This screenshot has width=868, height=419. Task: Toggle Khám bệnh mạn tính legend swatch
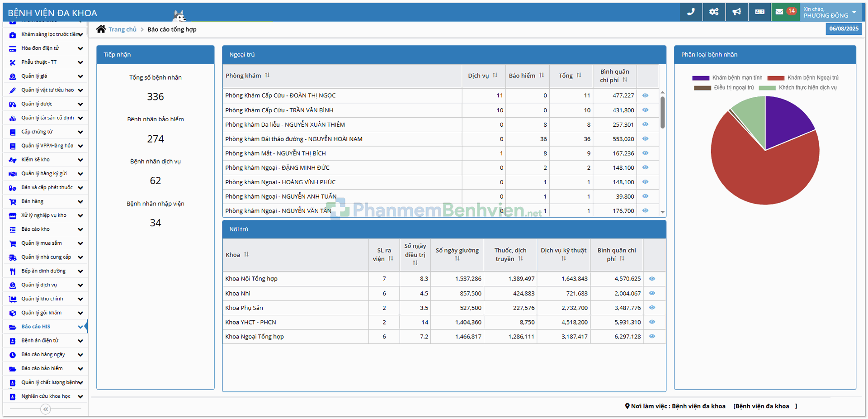tap(701, 78)
